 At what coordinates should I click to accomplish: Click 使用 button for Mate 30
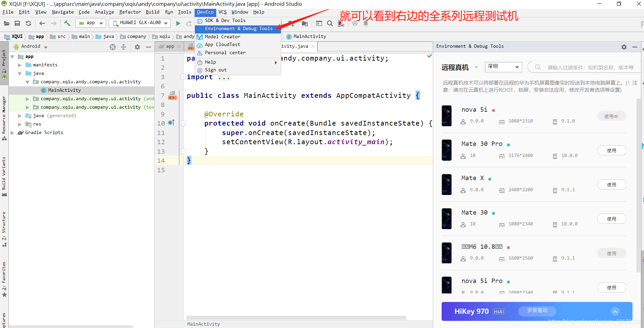tap(612, 219)
